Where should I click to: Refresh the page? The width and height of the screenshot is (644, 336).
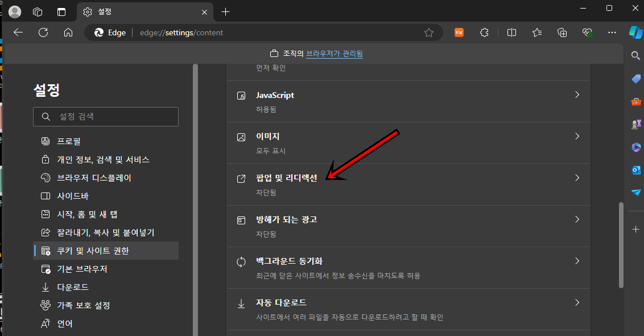coord(43,32)
